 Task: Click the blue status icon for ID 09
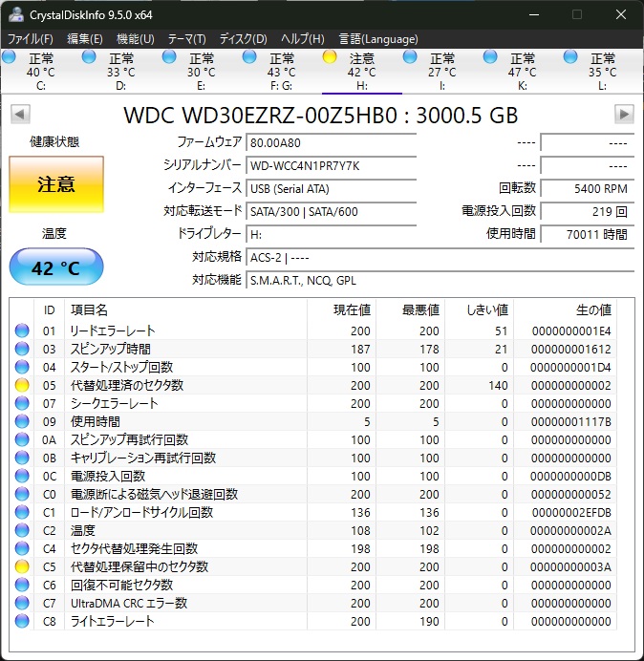(22, 421)
